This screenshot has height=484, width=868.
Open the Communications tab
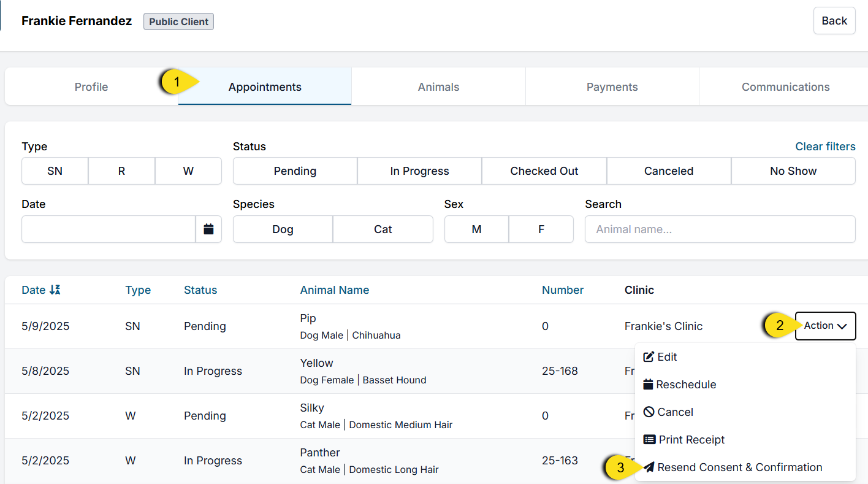[x=785, y=87]
